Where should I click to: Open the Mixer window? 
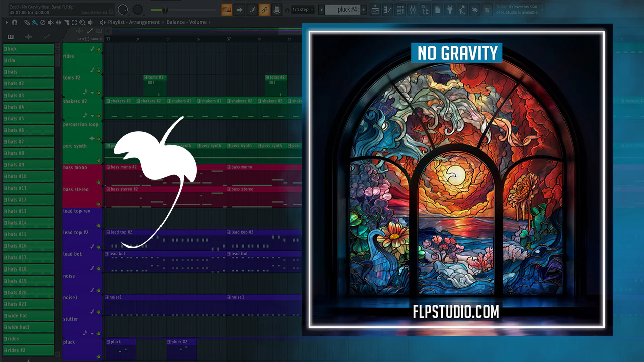click(413, 10)
